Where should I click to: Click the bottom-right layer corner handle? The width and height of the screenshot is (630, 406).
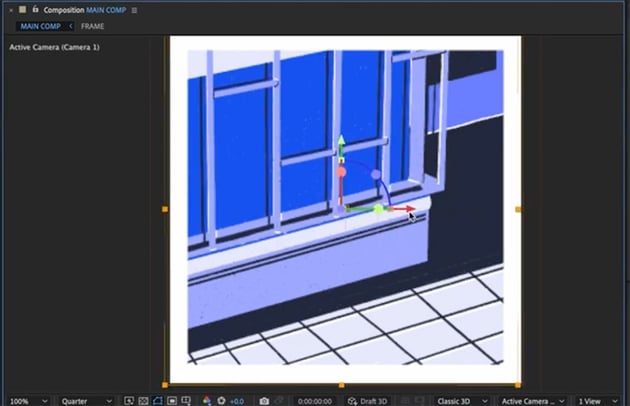point(518,385)
